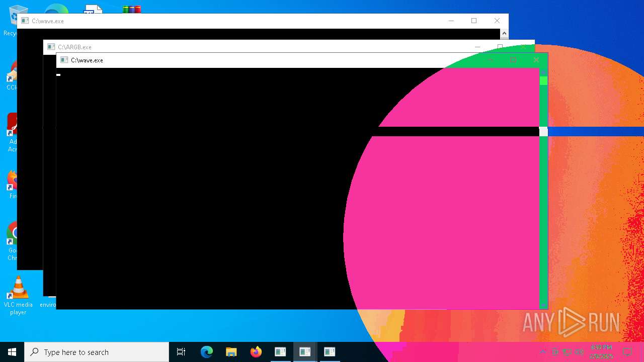Click the 'Type here to search' box
This screenshot has height=362, width=644.
97,352
